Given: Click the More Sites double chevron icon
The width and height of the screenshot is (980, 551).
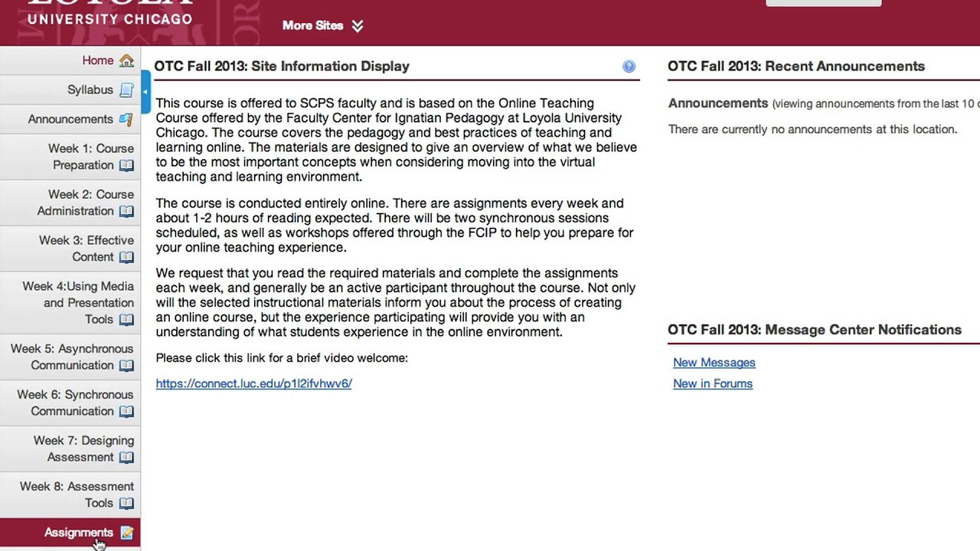Looking at the screenshot, I should 358,26.
